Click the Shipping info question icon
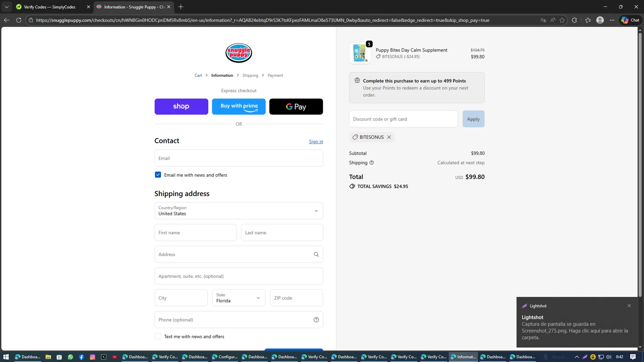Screen dimensions: 644x362 tap(372, 163)
